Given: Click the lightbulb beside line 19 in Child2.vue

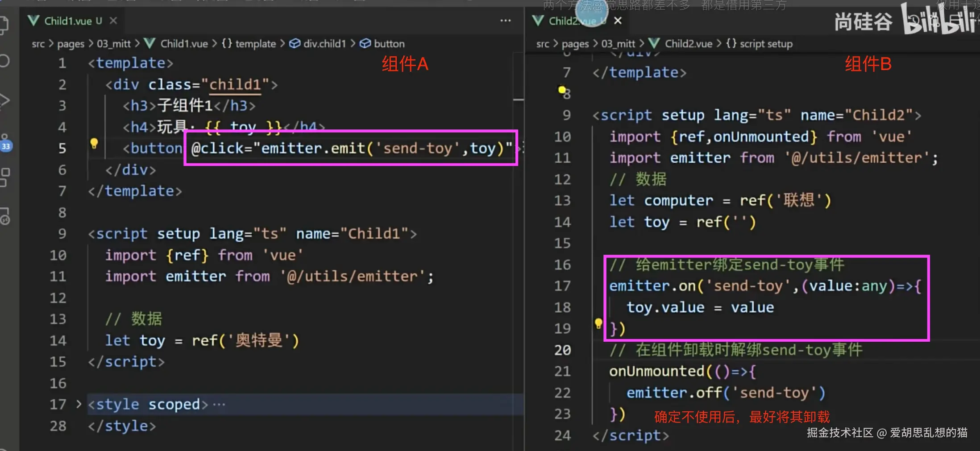Looking at the screenshot, I should (598, 323).
